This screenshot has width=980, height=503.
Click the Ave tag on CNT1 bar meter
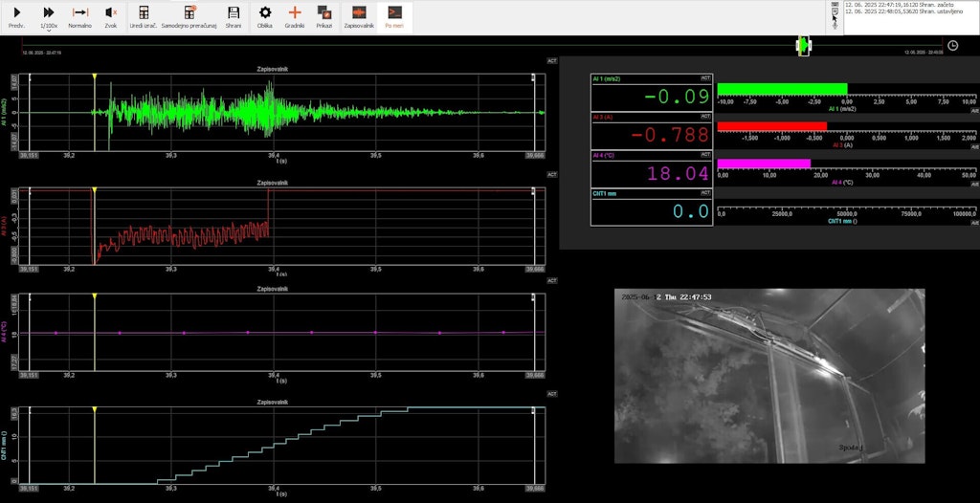pos(973,222)
